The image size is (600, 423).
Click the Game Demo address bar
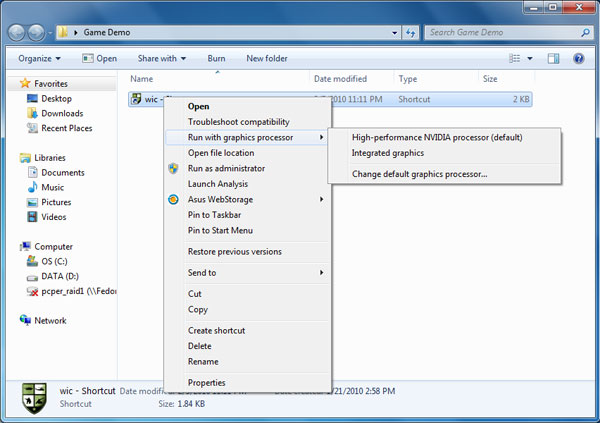coord(228,33)
